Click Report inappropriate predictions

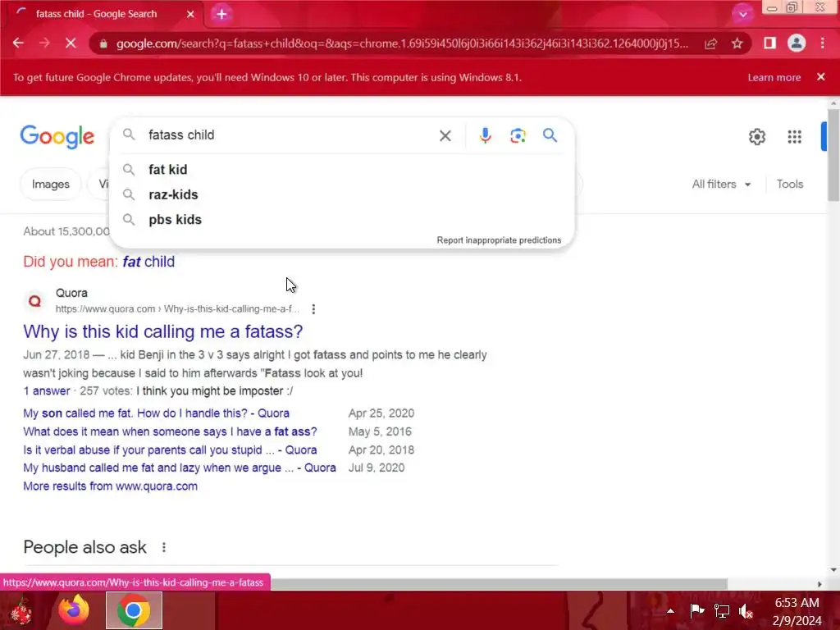pyautogui.click(x=499, y=240)
